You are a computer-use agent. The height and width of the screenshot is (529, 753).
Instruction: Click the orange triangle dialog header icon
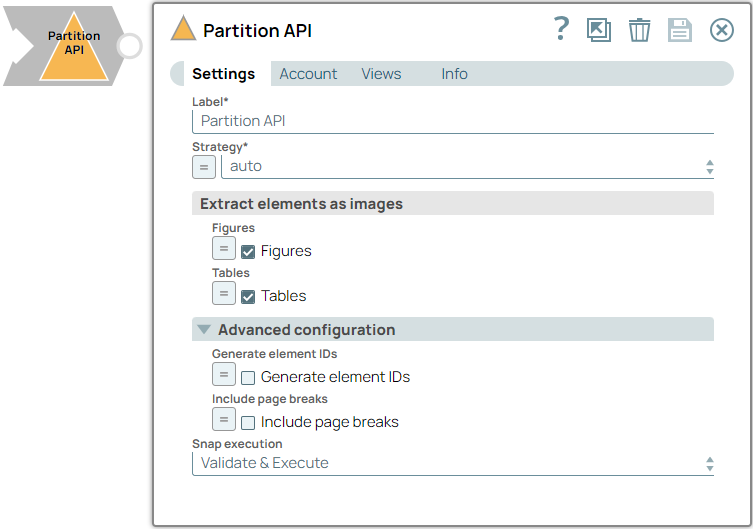click(183, 28)
